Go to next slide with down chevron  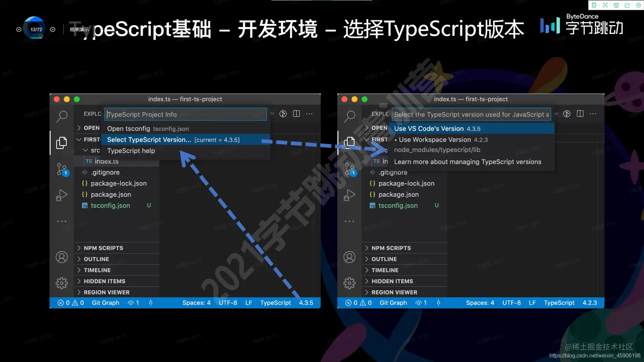coord(53,29)
